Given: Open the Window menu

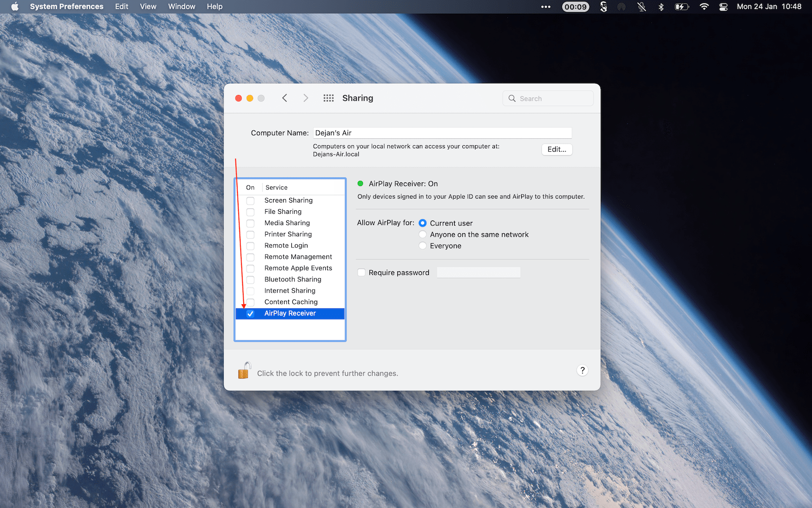Looking at the screenshot, I should pos(182,7).
